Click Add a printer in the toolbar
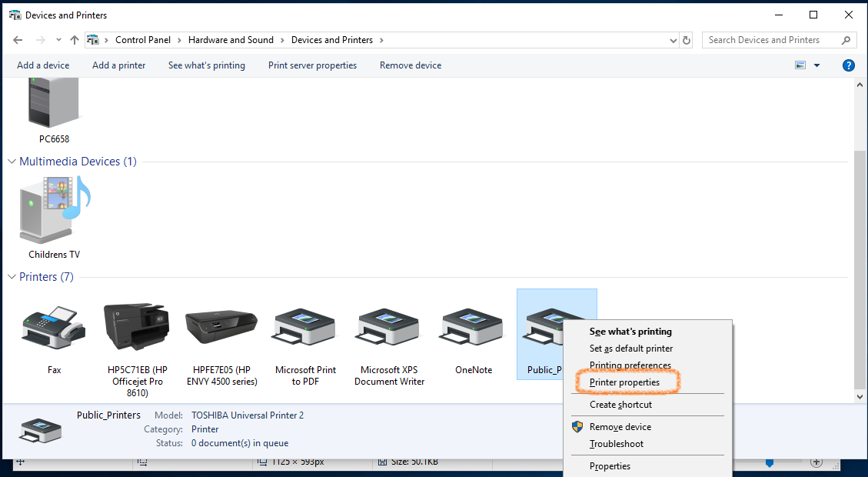Image resolution: width=868 pixels, height=477 pixels. (x=118, y=65)
